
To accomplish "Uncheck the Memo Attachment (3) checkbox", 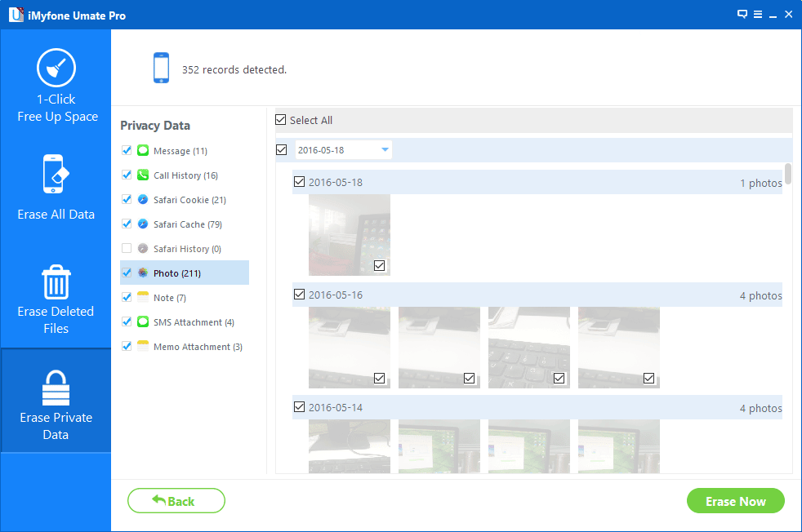I will [127, 347].
